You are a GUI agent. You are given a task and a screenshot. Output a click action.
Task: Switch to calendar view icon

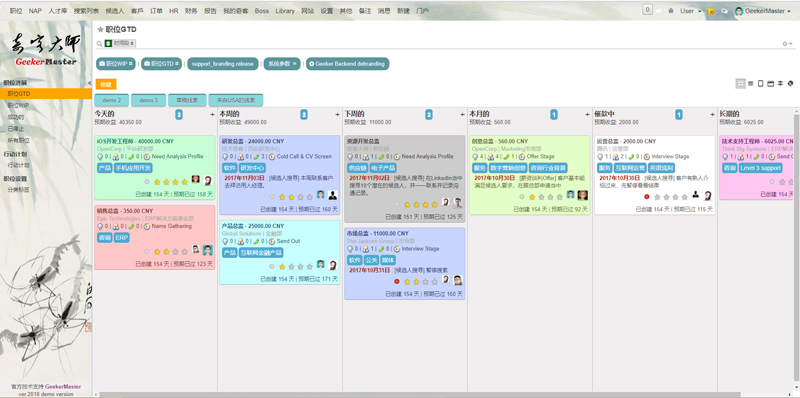pyautogui.click(x=770, y=84)
